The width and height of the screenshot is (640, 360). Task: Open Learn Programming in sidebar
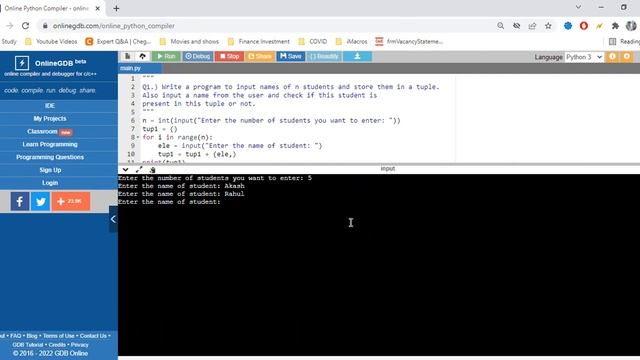tap(50, 144)
